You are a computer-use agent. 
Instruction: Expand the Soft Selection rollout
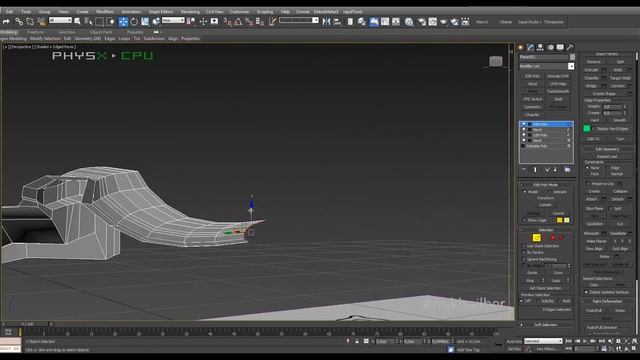point(545,325)
